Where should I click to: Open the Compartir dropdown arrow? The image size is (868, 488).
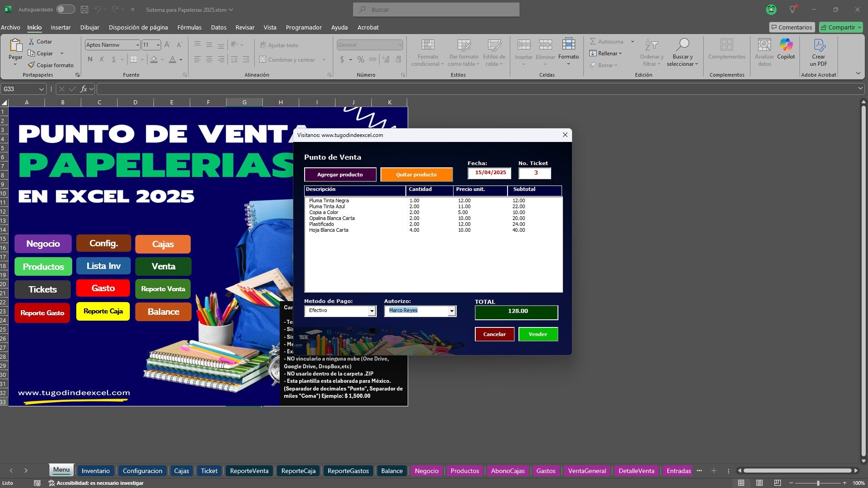(x=859, y=27)
